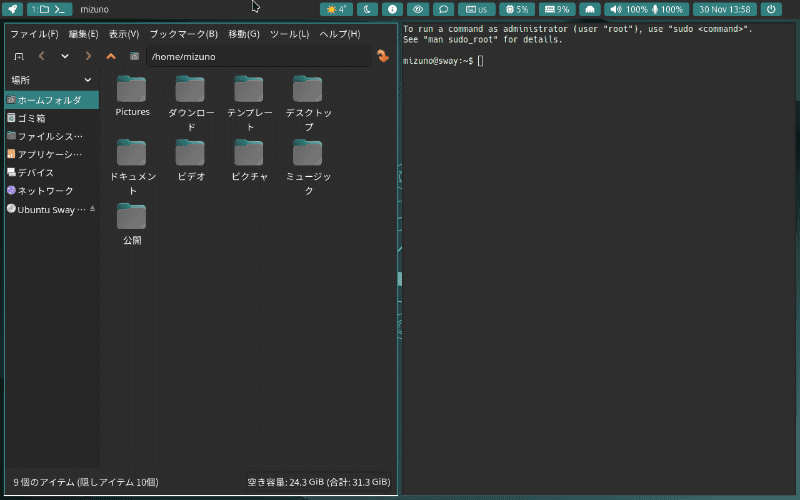Image resolution: width=800 pixels, height=500 pixels.
Task: Open ゴミ箱 in the sidebar
Action: point(52,118)
